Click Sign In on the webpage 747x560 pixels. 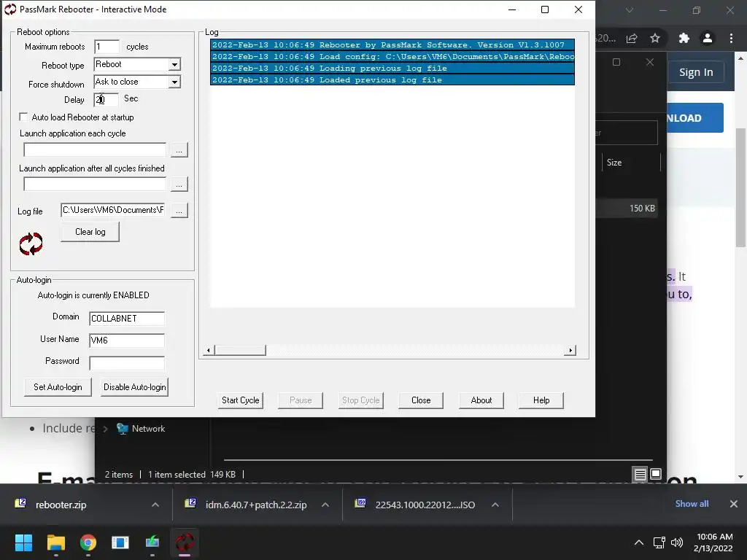click(696, 72)
